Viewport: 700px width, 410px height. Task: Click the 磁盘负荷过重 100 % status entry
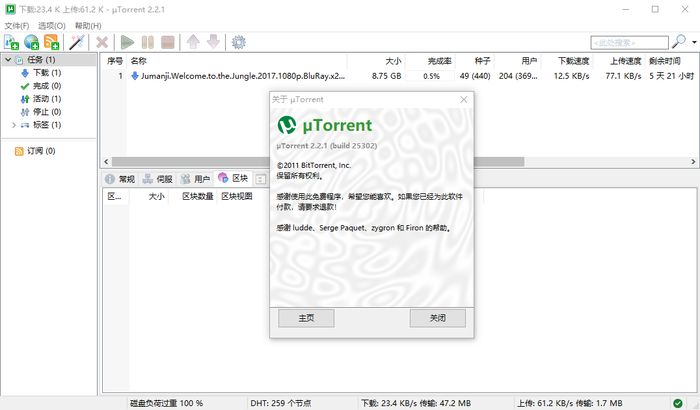[x=166, y=403]
